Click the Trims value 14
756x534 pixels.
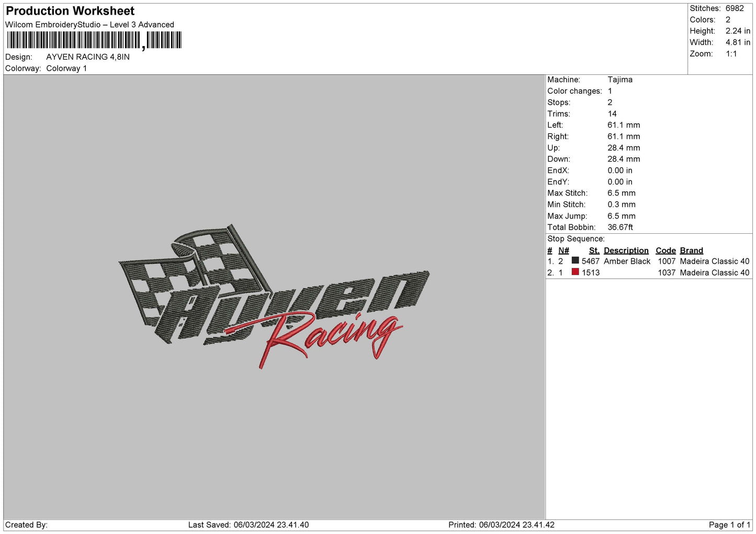pos(612,114)
